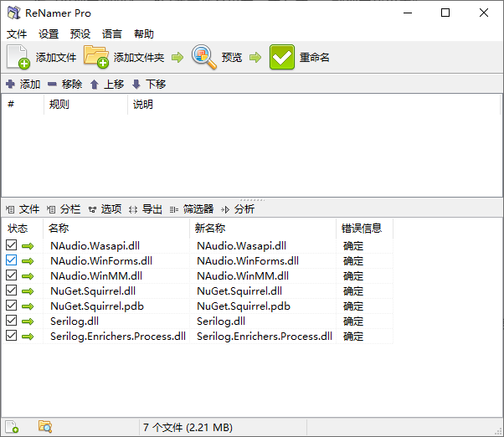The image size is (504, 437).
Task: Click the Add Files (添加文件) page icon
Action: point(18,57)
